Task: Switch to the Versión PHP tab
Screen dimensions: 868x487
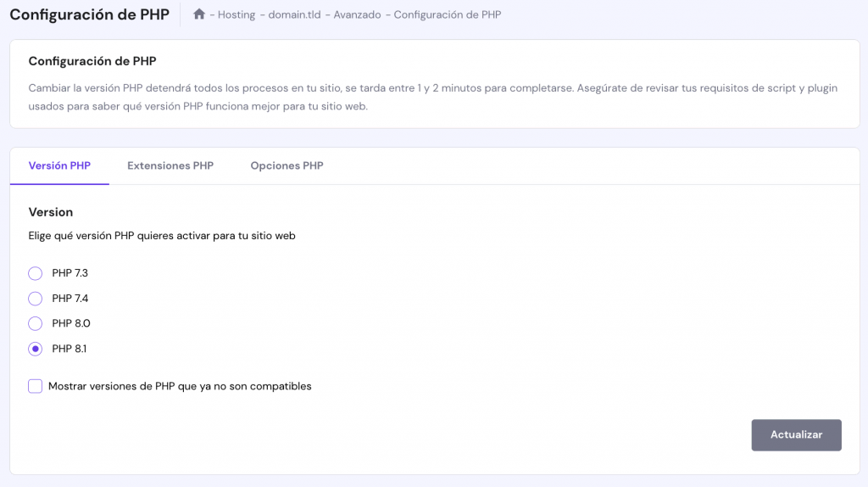Action: coord(60,165)
